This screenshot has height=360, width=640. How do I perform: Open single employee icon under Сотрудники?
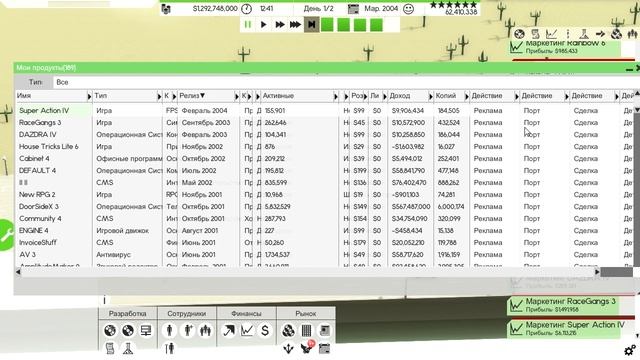[169, 330]
